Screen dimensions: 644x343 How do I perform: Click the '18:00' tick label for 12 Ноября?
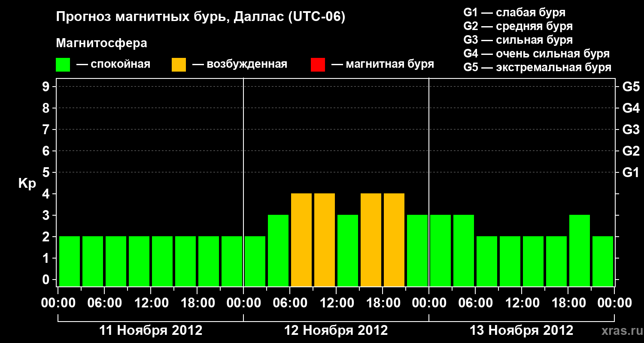(383, 303)
